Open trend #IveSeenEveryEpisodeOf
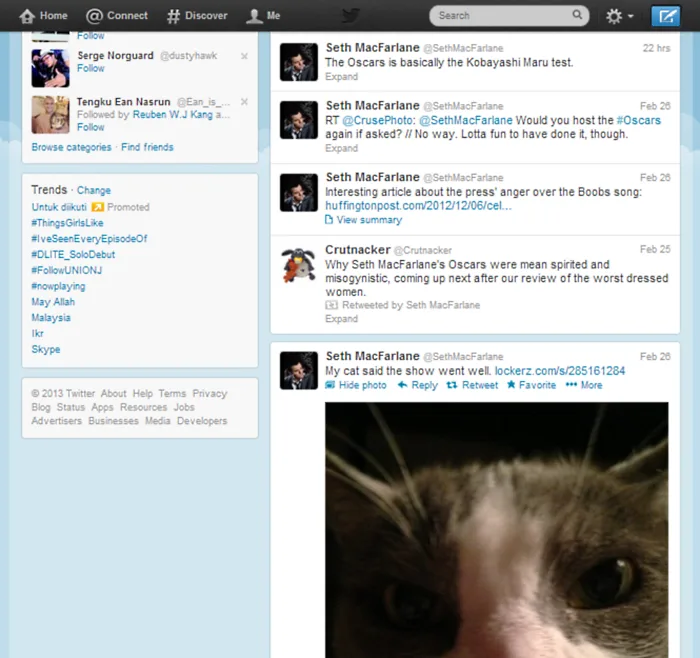Screen dimensions: 700x658 (89, 239)
